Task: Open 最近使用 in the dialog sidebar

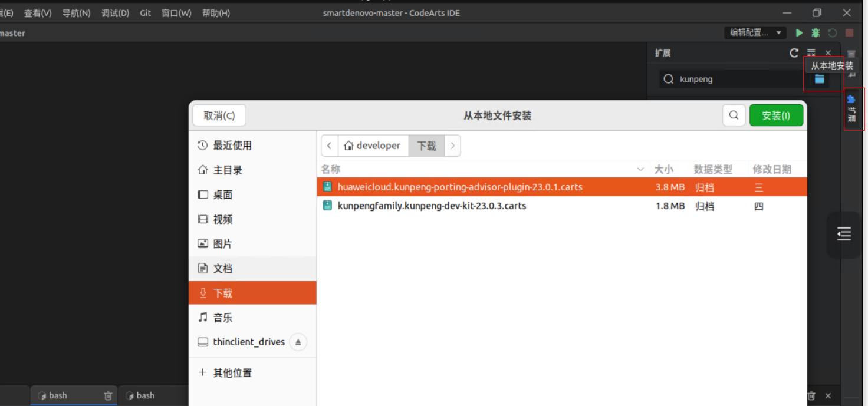Action: tap(252, 146)
